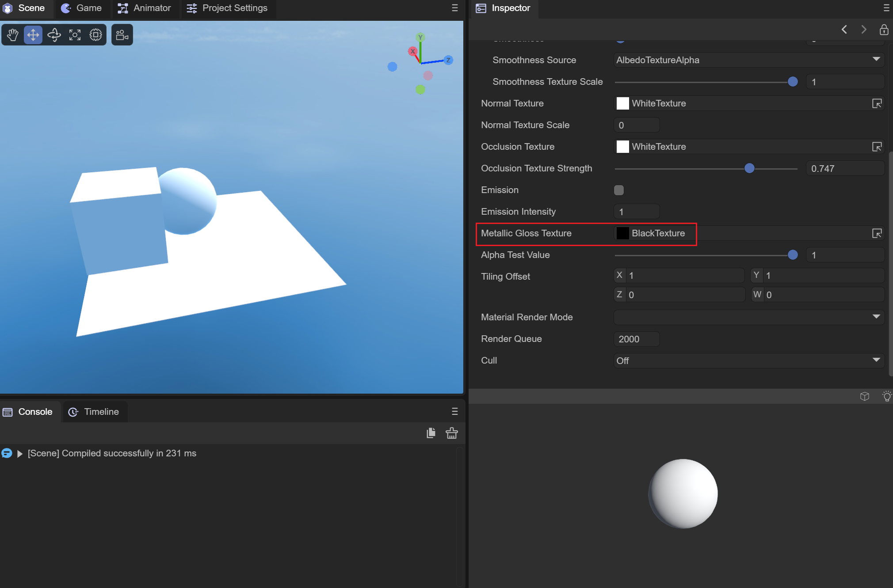The height and width of the screenshot is (588, 893).
Task: Select the hand pan tool
Action: click(13, 34)
